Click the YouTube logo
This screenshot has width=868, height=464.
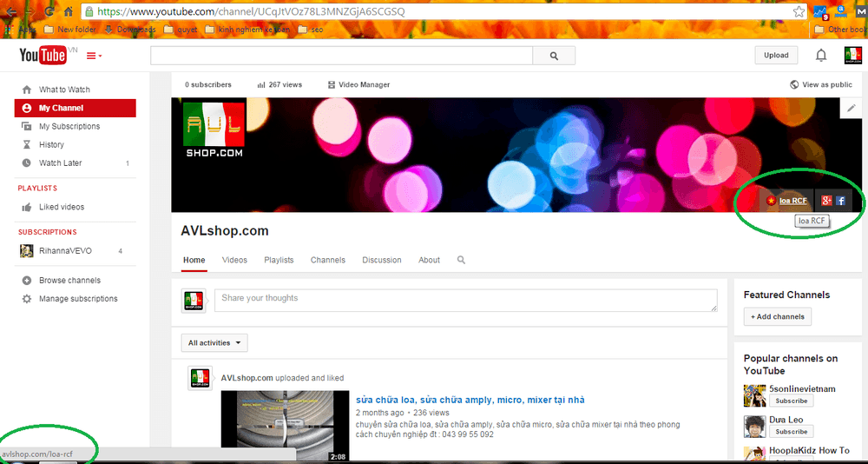[x=43, y=56]
